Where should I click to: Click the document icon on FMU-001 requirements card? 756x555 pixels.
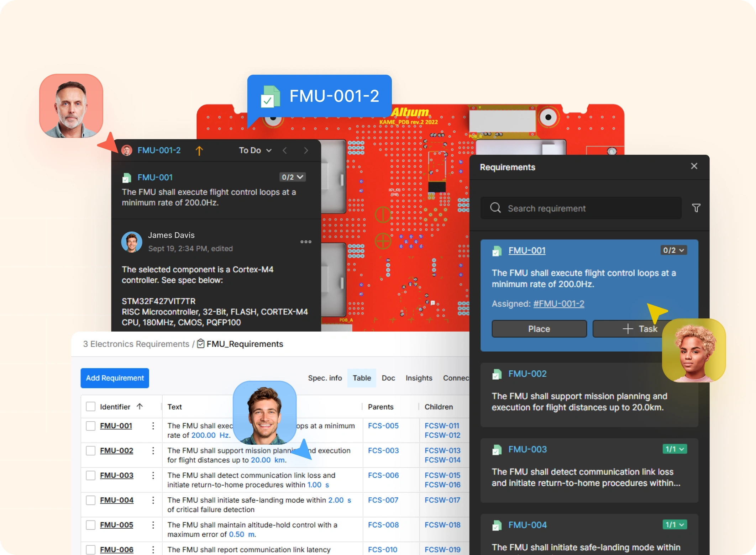tap(497, 251)
